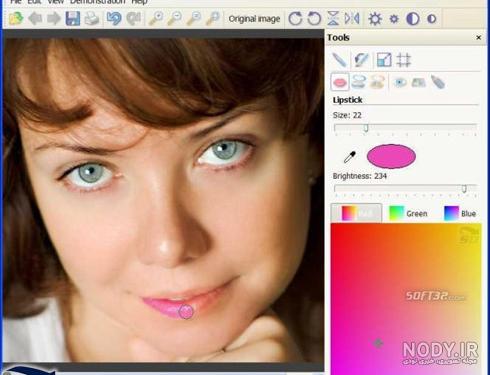Go to the previous image arrow
490x375 pixels.
pyautogui.click(x=35, y=19)
